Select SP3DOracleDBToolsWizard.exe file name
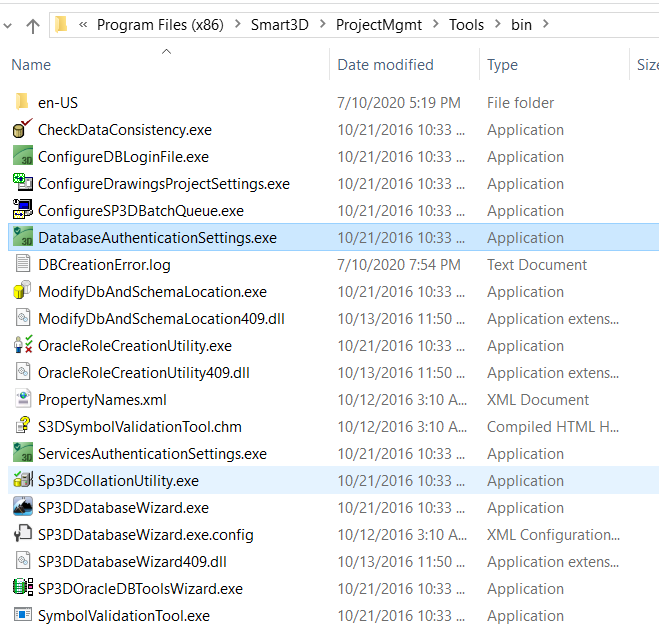The width and height of the screenshot is (659, 644). pyautogui.click(x=140, y=589)
